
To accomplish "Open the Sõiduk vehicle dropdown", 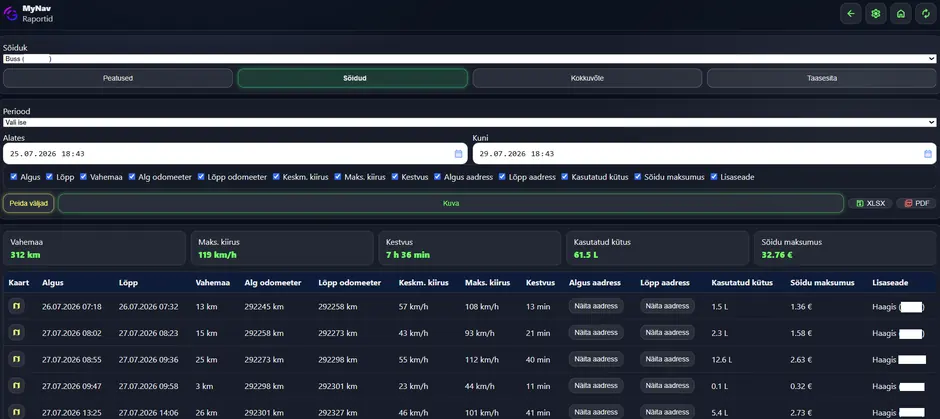I will tap(469, 59).
